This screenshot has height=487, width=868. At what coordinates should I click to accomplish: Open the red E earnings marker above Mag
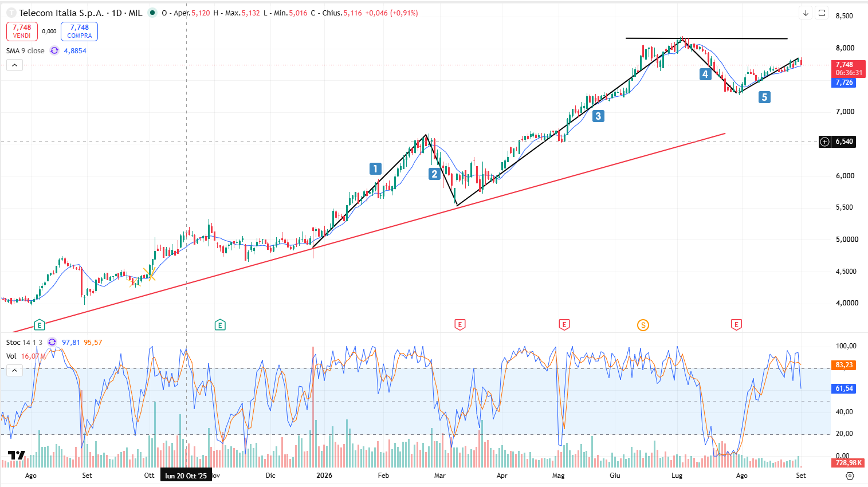564,325
